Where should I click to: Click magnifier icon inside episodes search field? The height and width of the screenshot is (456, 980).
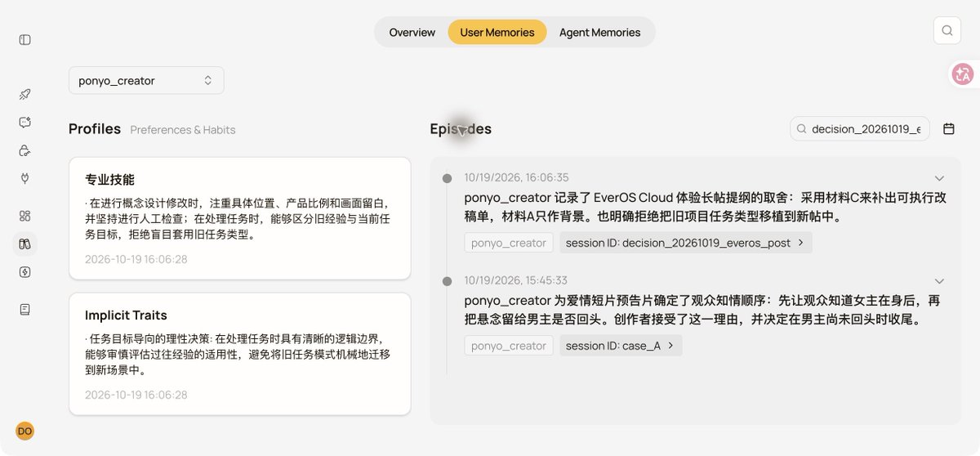pyautogui.click(x=802, y=129)
